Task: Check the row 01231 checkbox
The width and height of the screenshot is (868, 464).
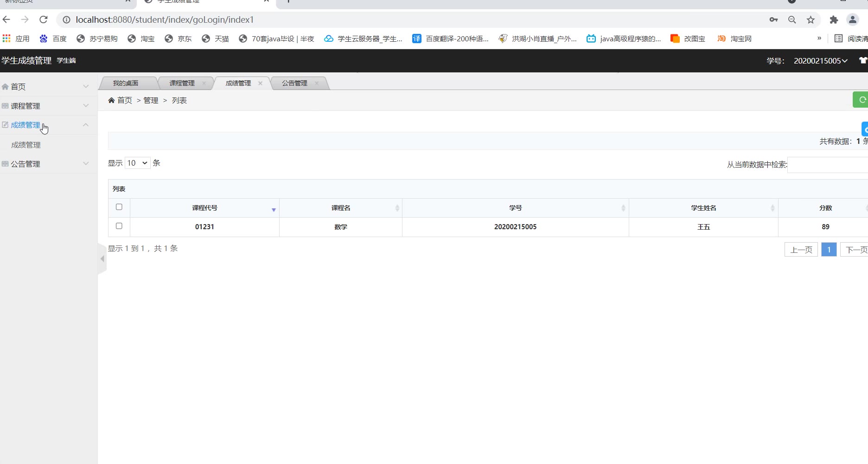Action: coord(119,226)
